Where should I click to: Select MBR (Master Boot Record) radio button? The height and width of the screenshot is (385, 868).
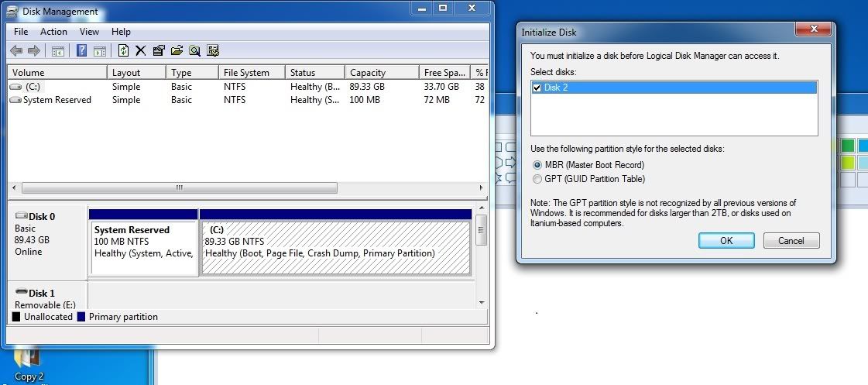point(537,165)
